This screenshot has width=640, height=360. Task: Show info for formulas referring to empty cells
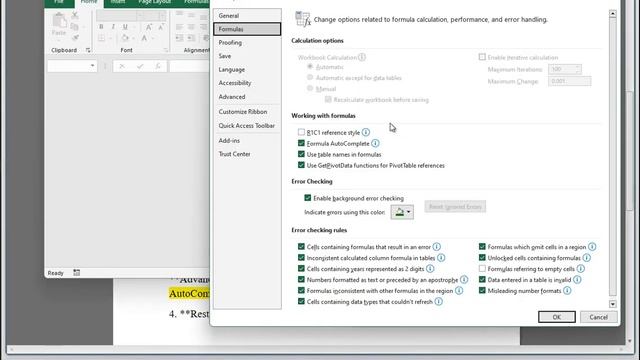(580, 269)
